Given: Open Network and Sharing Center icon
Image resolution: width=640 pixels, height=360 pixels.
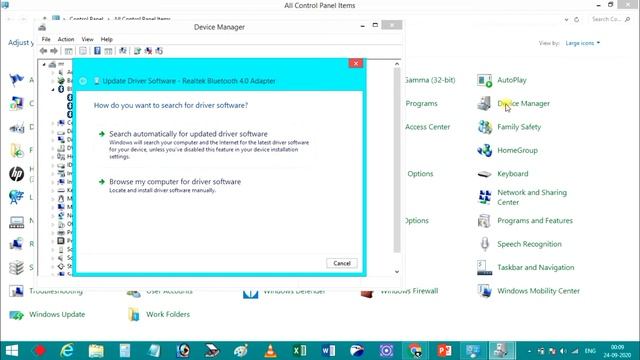Looking at the screenshot, I should coord(484,197).
